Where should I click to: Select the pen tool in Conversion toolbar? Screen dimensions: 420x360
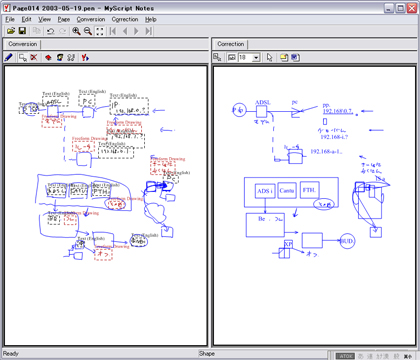(9, 57)
